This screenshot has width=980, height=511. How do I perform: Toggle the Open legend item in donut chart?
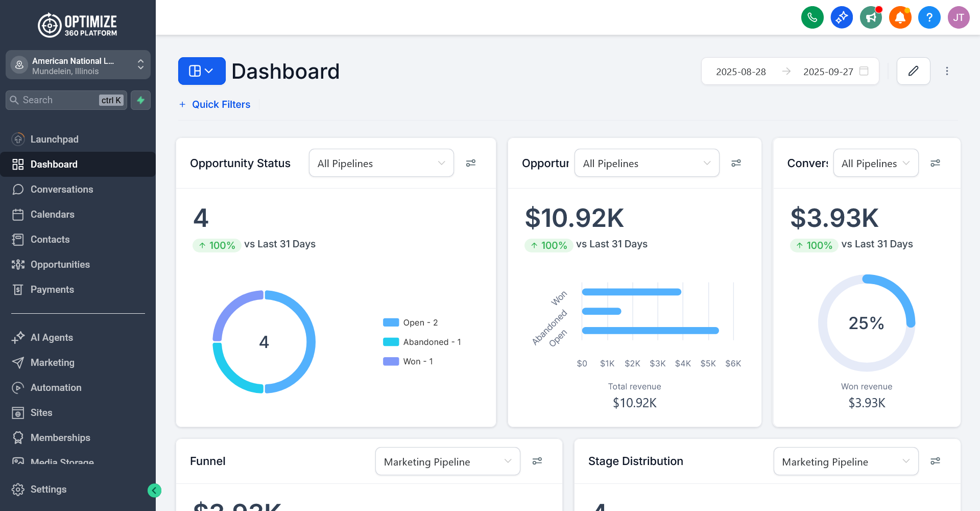(x=410, y=322)
